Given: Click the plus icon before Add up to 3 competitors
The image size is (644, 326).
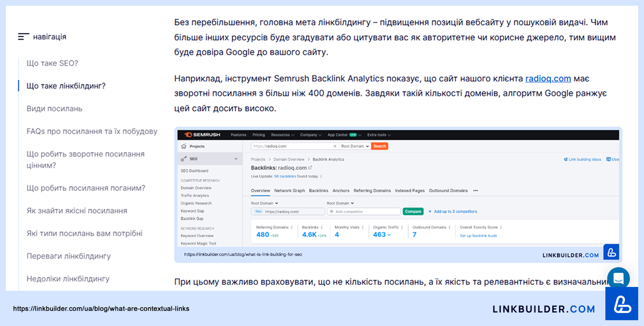Looking at the screenshot, I should click(x=430, y=211).
